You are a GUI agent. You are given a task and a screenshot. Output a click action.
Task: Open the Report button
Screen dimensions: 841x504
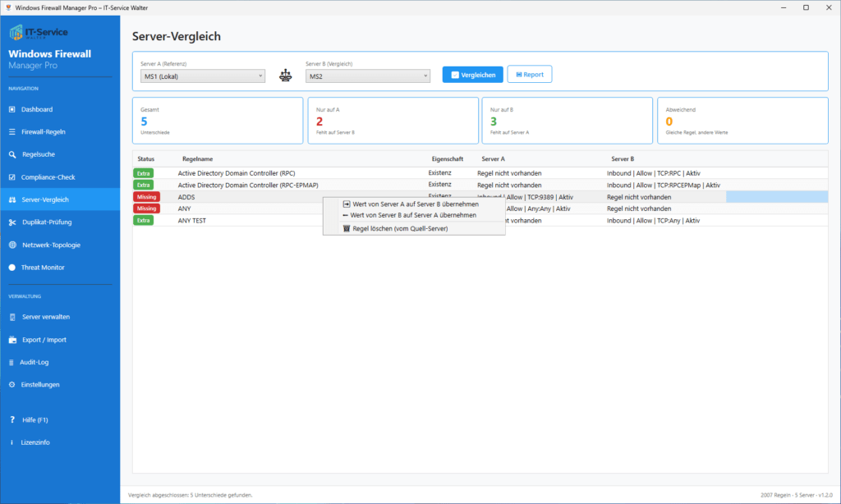tap(529, 74)
